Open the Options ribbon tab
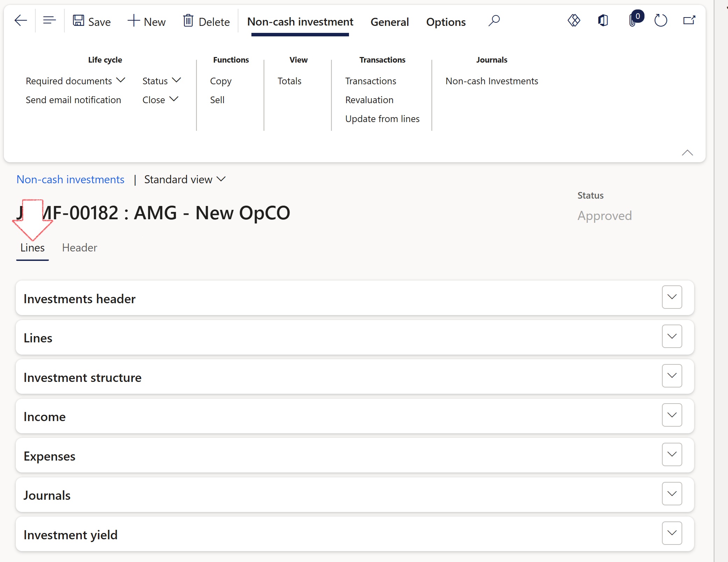The height and width of the screenshot is (562, 728). pyautogui.click(x=446, y=22)
